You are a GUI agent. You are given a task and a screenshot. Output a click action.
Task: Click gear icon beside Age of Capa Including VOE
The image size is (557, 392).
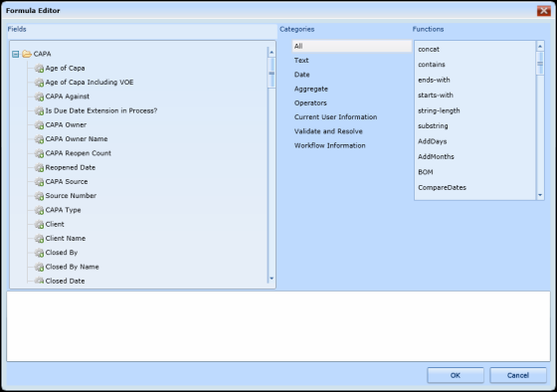click(39, 83)
